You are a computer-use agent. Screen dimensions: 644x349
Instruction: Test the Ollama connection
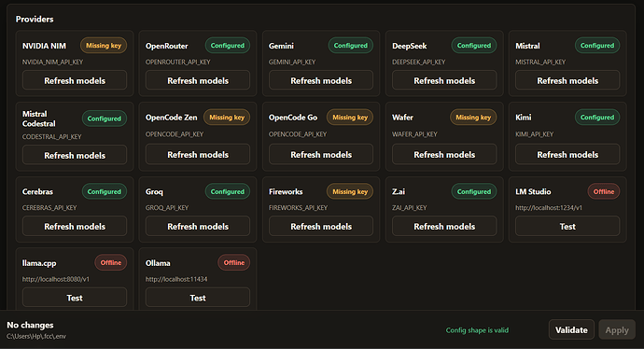198,298
